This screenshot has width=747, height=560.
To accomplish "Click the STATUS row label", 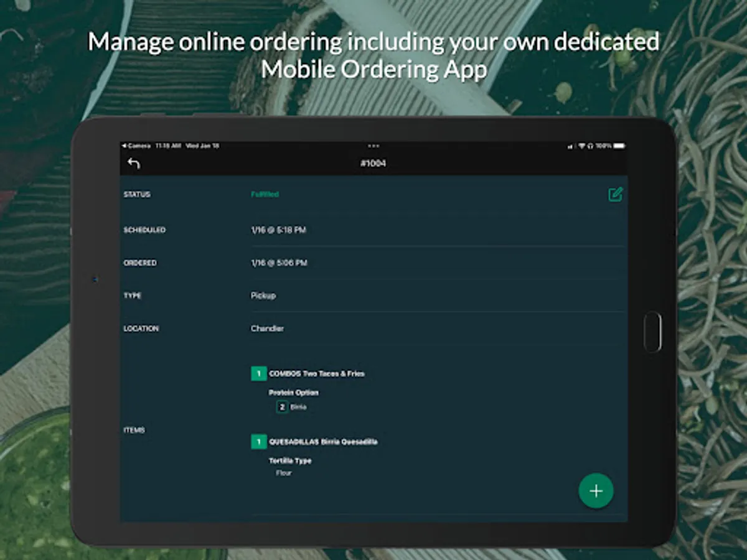I will (137, 194).
